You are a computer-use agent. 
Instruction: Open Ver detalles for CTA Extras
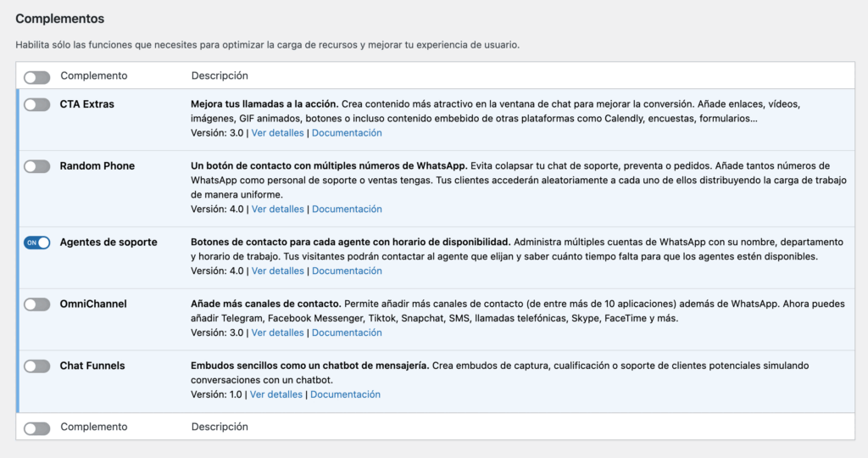[277, 133]
